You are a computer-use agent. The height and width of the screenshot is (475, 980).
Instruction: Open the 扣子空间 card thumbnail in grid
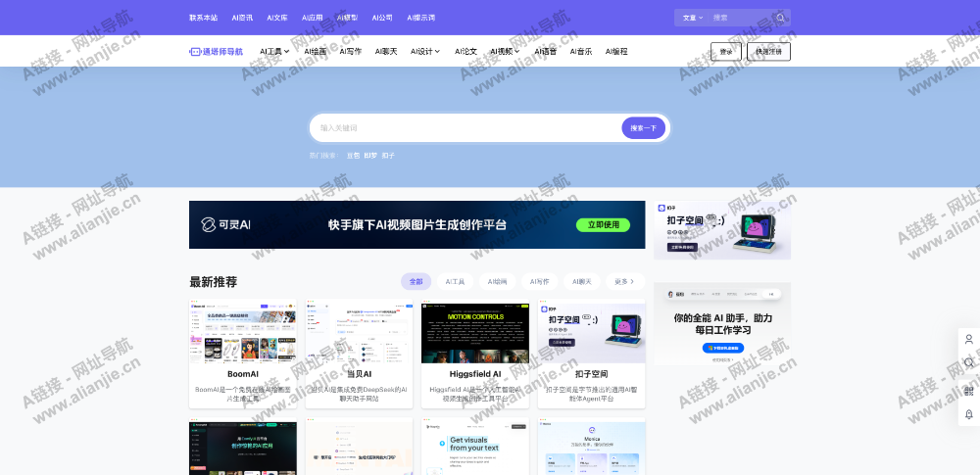(x=591, y=331)
